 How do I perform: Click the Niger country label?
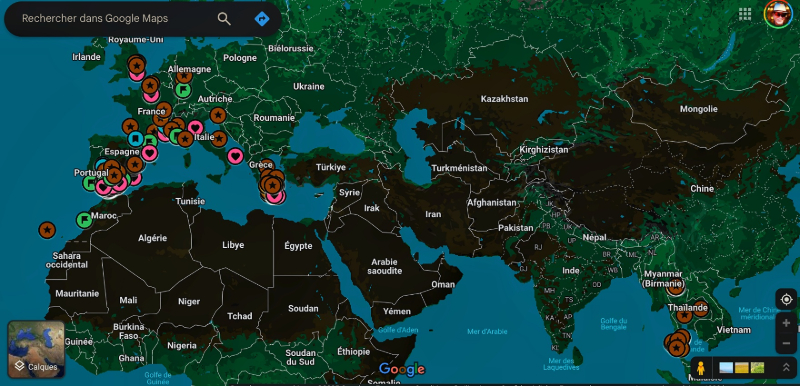pos(189,301)
